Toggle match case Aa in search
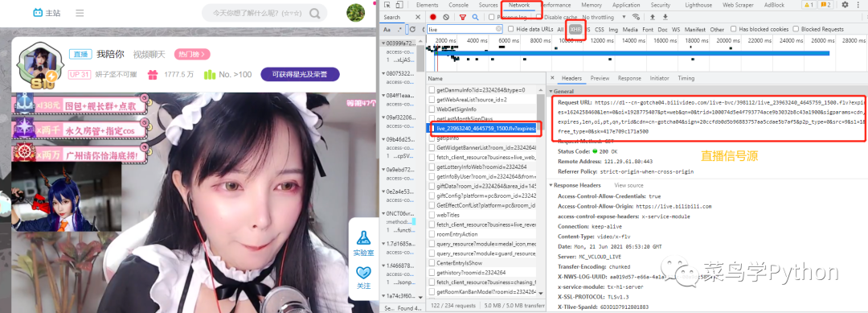This screenshot has width=868, height=313. 387,29
